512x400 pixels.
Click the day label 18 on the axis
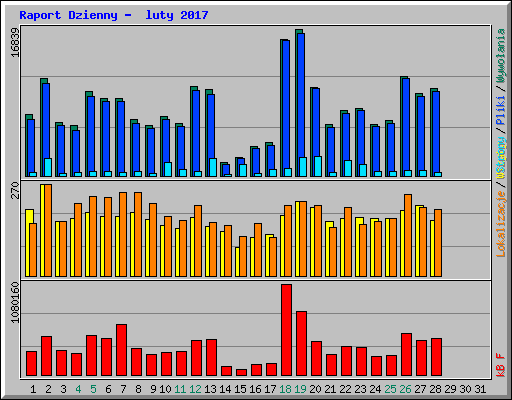coord(286,389)
